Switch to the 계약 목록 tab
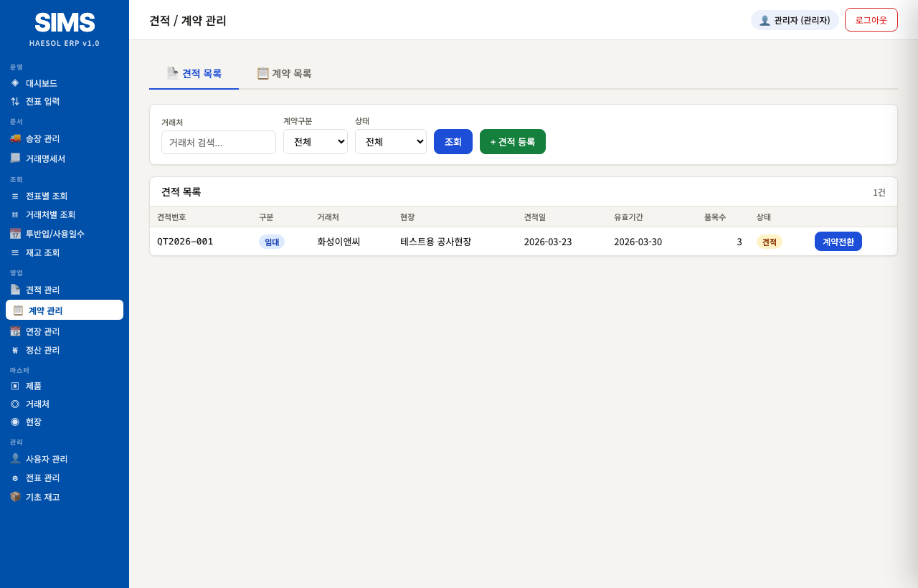918x588 pixels. point(284,73)
